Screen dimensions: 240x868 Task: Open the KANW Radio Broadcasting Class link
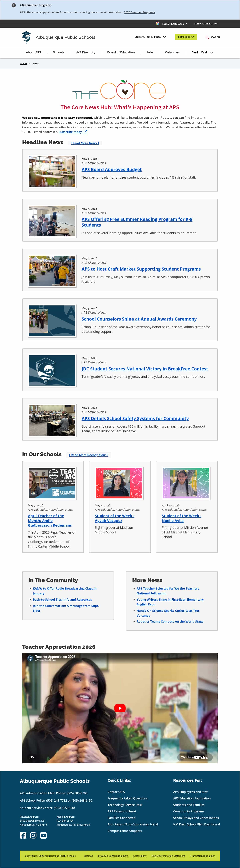[64, 591]
